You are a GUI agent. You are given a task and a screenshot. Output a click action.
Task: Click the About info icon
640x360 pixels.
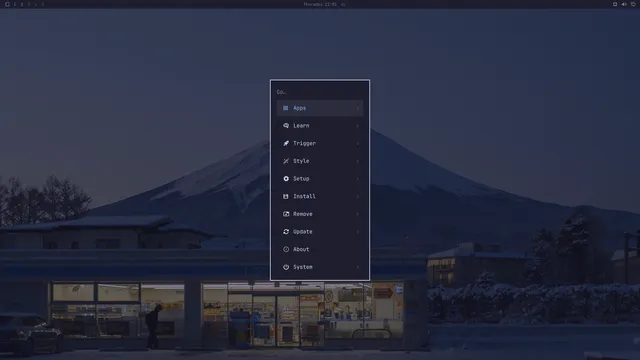286,249
